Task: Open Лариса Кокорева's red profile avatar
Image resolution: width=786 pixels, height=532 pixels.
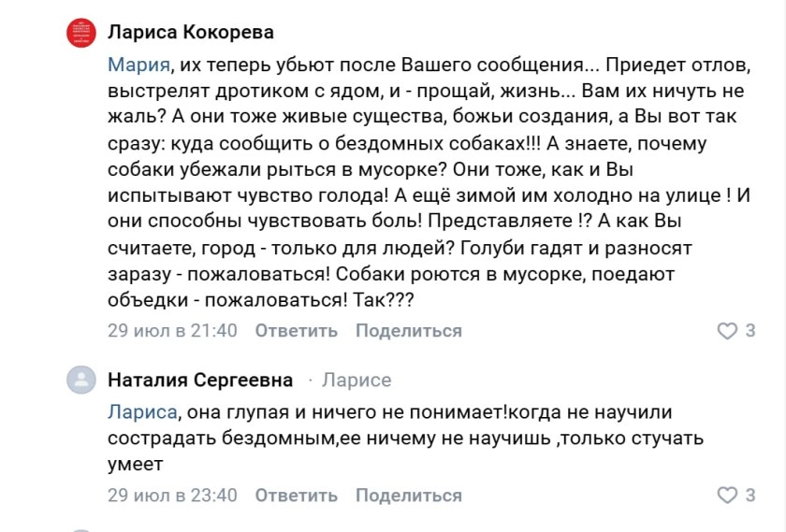Action: (x=81, y=33)
